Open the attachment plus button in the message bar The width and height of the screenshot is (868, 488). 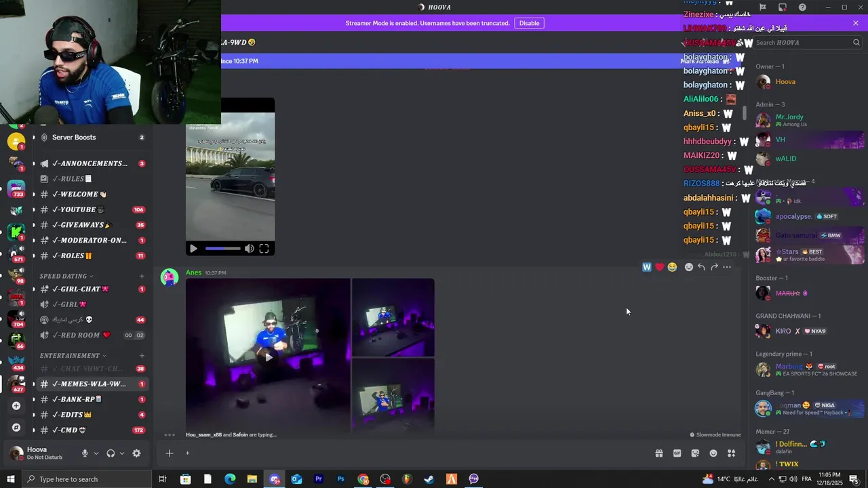pos(170,453)
